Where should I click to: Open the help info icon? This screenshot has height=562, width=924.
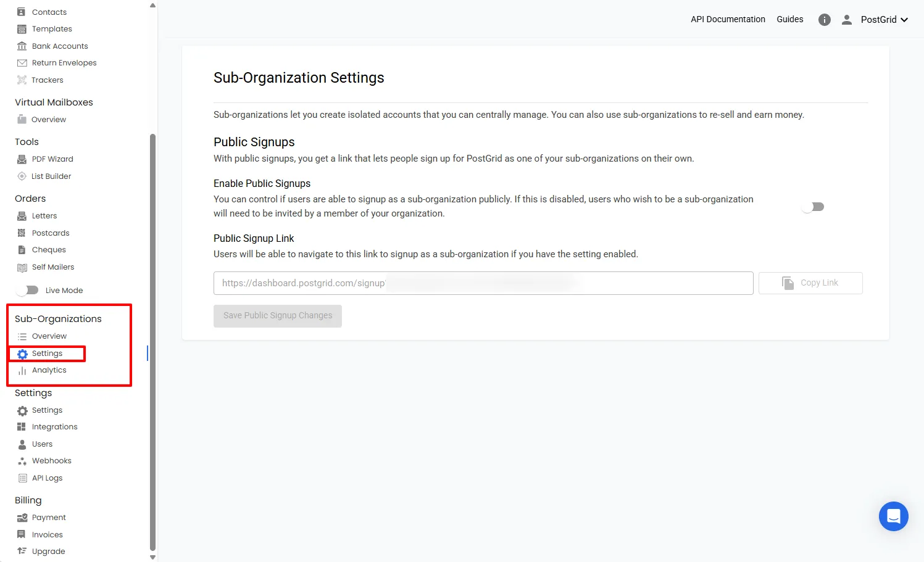pyautogui.click(x=824, y=19)
